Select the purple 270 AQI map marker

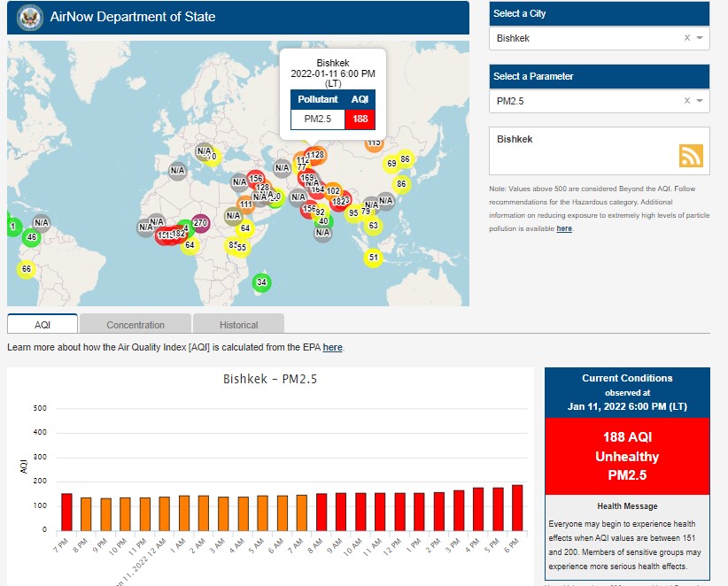click(x=200, y=223)
